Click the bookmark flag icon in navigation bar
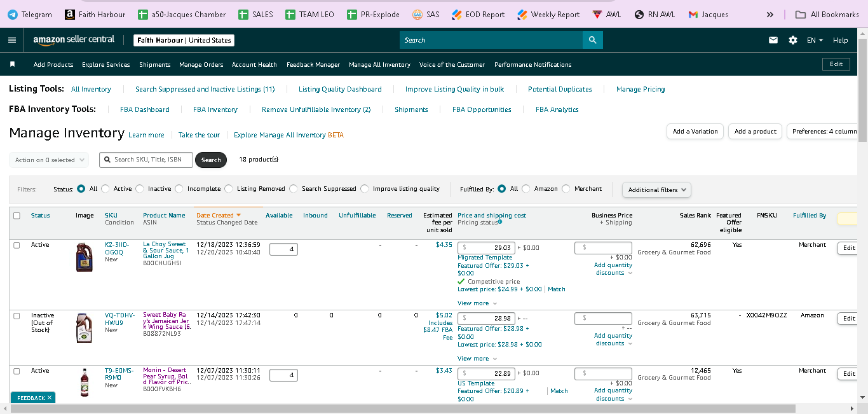This screenshot has height=414, width=868. (12, 64)
